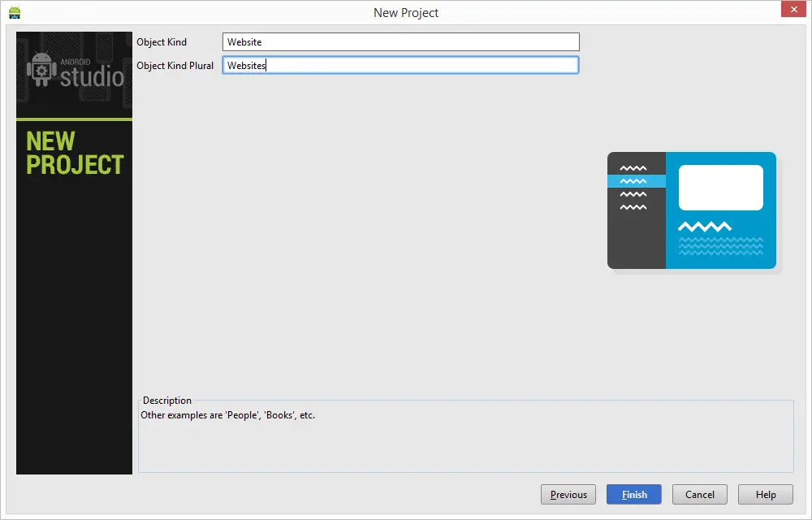Click the 'New Project' window title
The width and height of the screenshot is (812, 520).
click(x=405, y=12)
